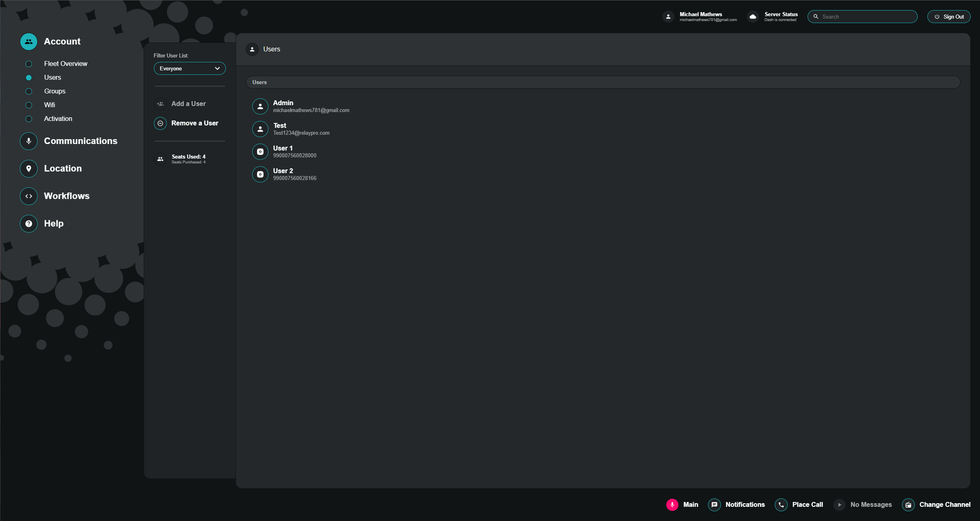Click the Search input field
This screenshot has width=980, height=521.
pyautogui.click(x=866, y=17)
